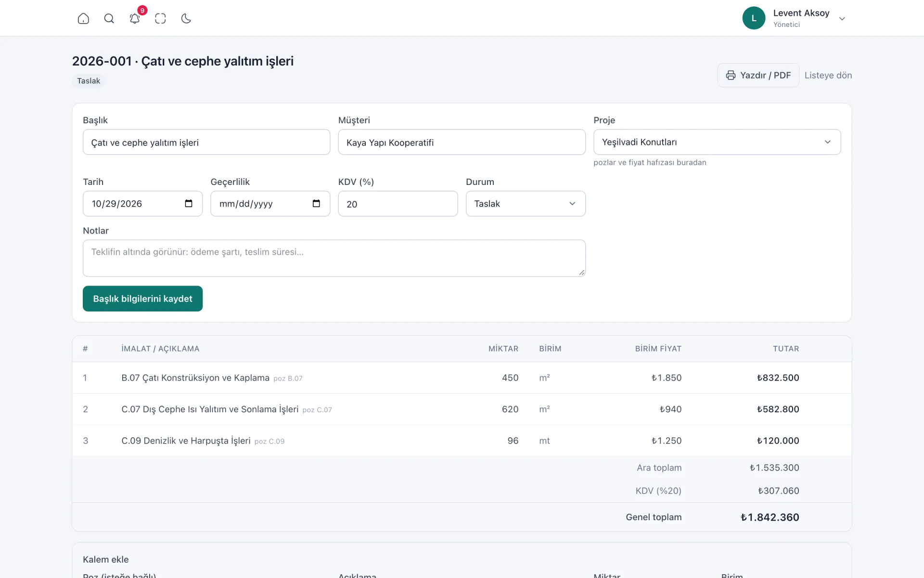Click the Genel toplam ₺1.842.360 value

(x=770, y=517)
